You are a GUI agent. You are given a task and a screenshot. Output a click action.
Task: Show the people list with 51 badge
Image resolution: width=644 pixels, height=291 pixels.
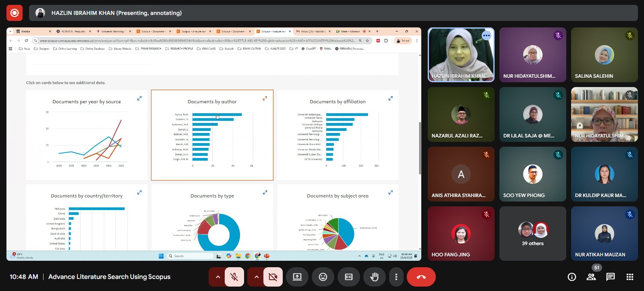point(591,277)
